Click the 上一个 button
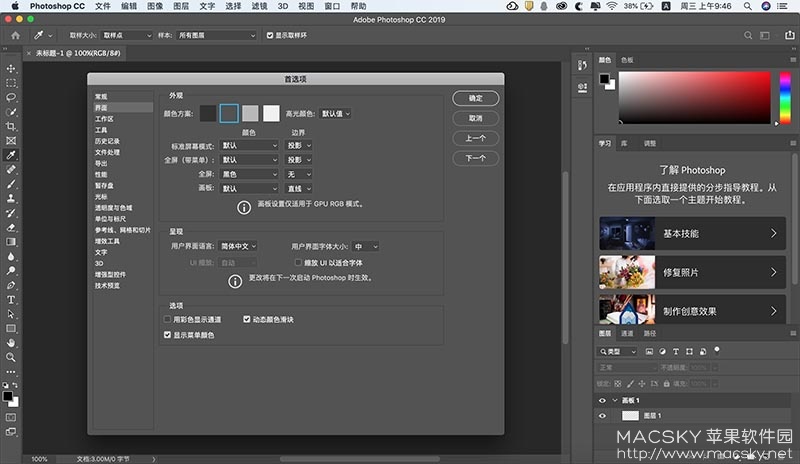This screenshot has height=464, width=800. (476, 138)
